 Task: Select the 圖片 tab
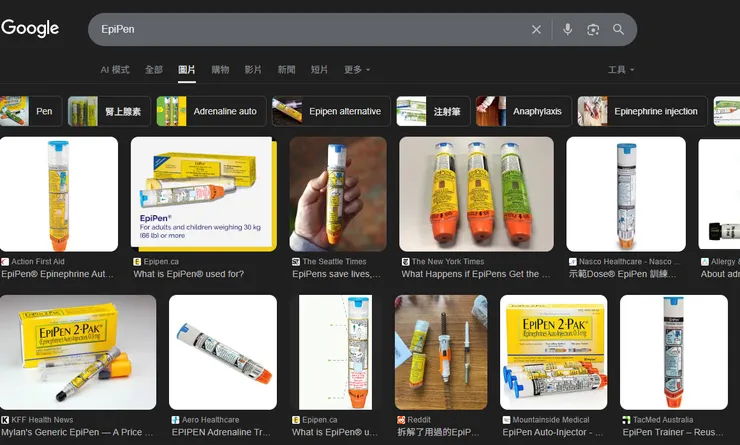pos(186,70)
